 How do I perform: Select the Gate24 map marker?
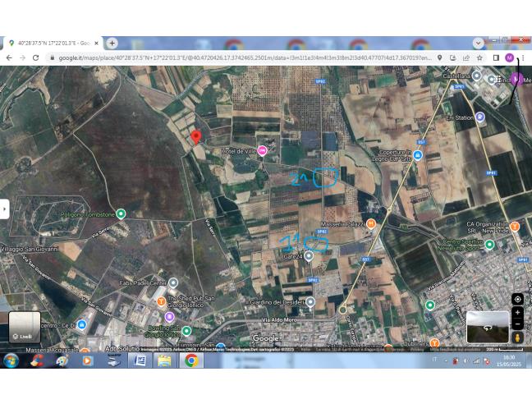click(310, 255)
